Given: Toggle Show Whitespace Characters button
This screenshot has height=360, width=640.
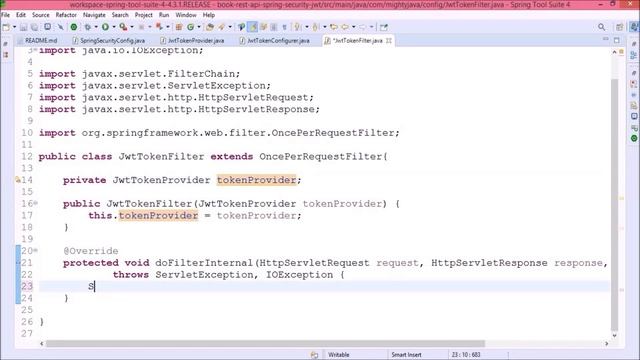Looking at the screenshot, I should pyautogui.click(x=284, y=27).
